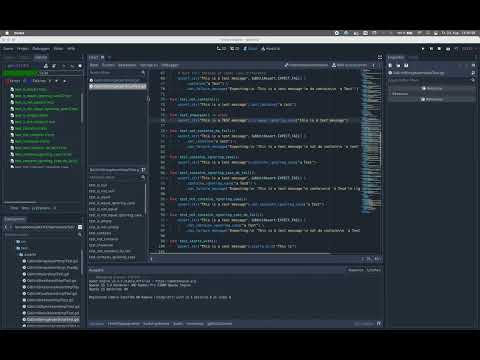Select the highlighted script in script list
The width and height of the screenshot is (480, 360).
(118, 86)
